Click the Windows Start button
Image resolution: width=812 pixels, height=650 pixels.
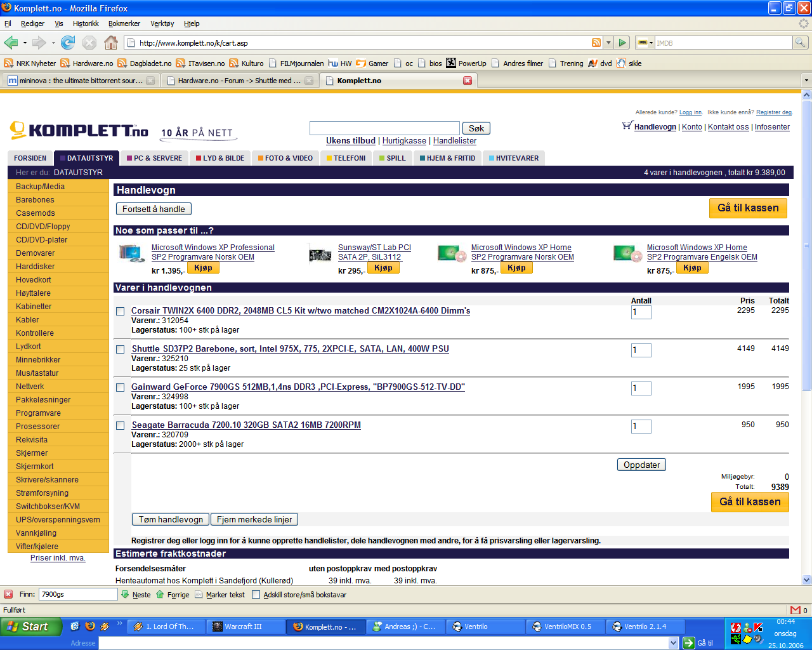click(x=31, y=627)
